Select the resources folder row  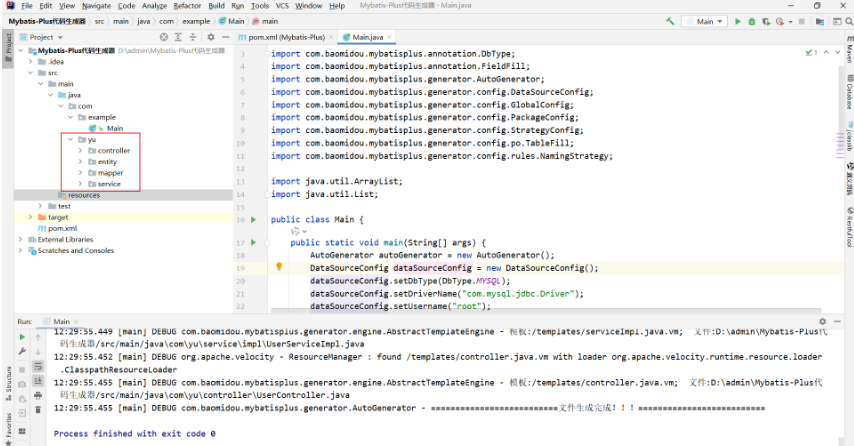click(x=124, y=195)
